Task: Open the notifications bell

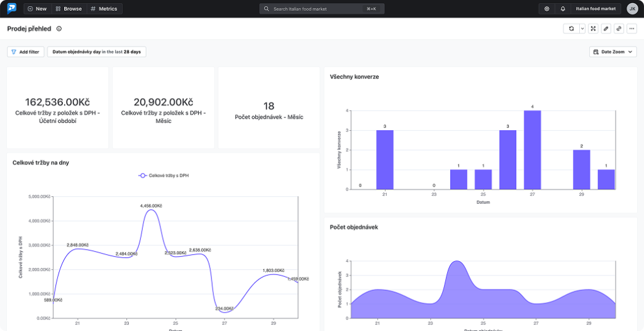Action: click(562, 9)
